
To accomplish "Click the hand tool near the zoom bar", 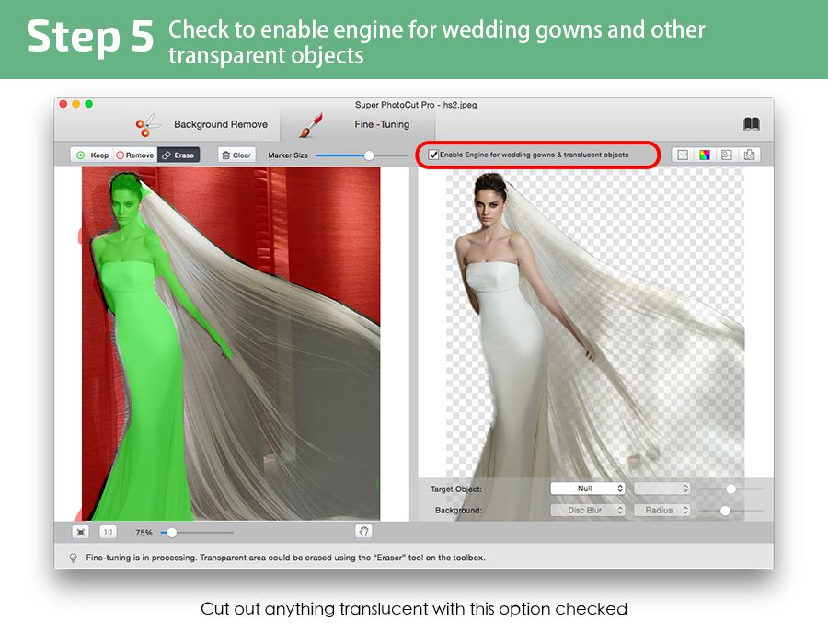I will pos(363,531).
